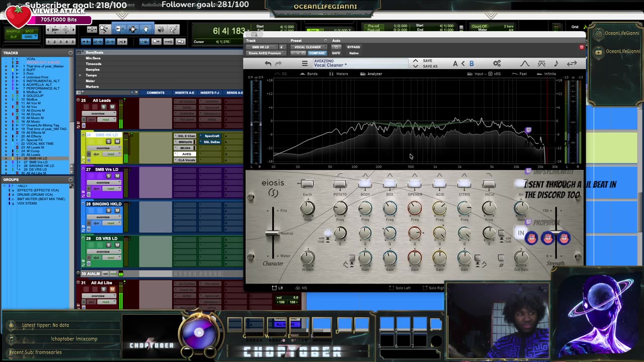The image size is (644, 362).
Task: Toggle the OPENER band switch
Action: pos(415,184)
